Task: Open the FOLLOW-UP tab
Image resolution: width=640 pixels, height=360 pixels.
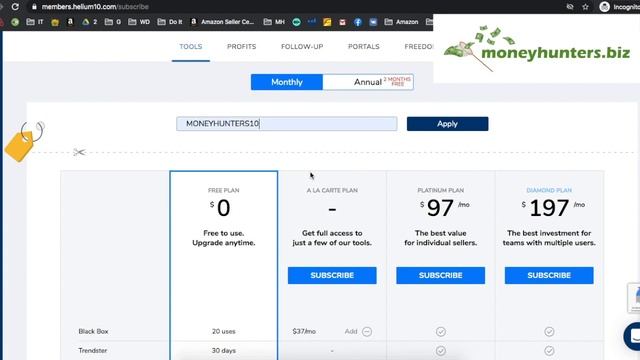Action: coord(302,47)
